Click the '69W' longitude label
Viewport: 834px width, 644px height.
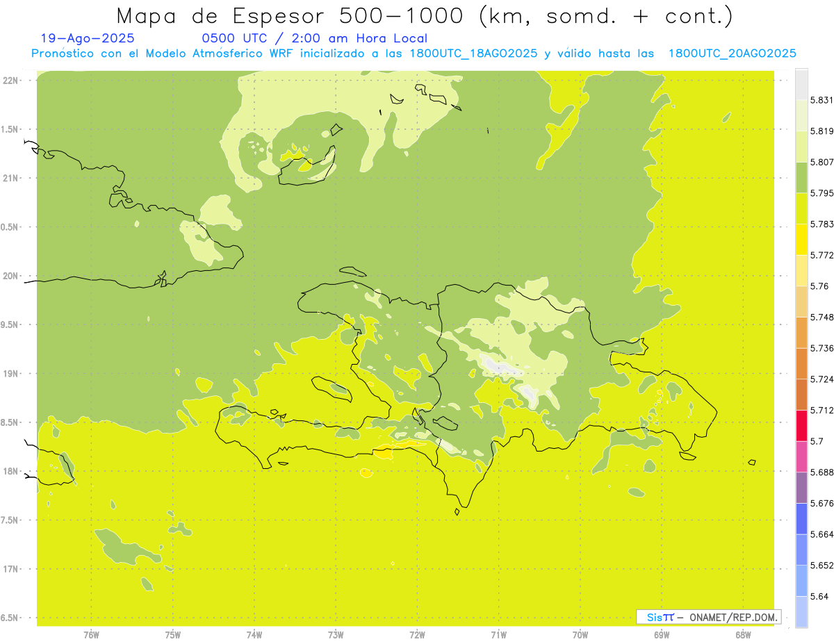pyautogui.click(x=662, y=635)
